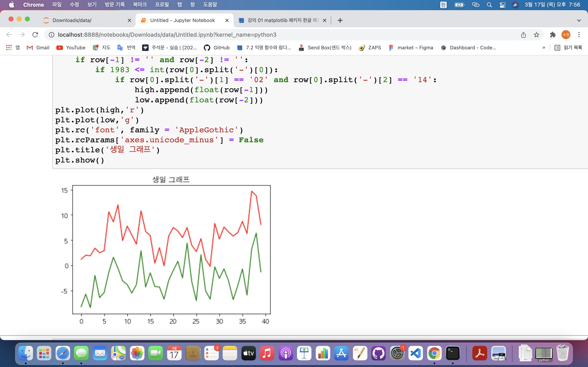Expand the tab search dropdown arrow
The image size is (588, 367).
coord(579,20)
